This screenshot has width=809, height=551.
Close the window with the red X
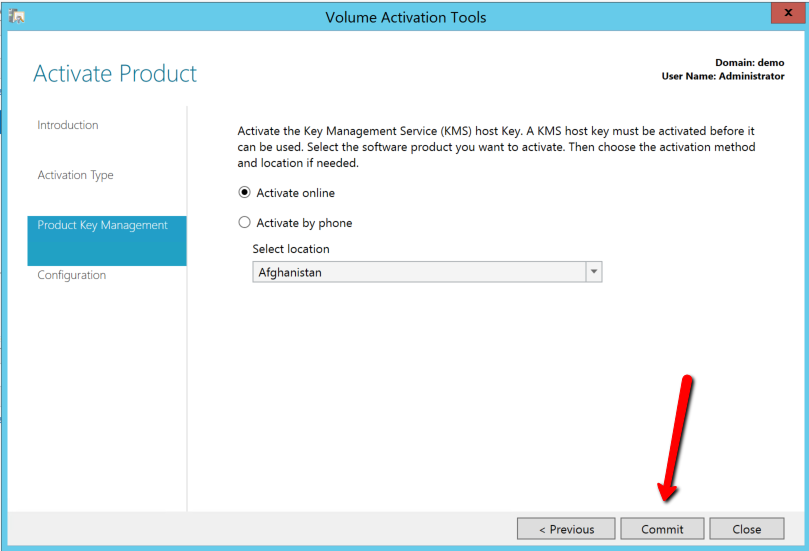pos(788,15)
